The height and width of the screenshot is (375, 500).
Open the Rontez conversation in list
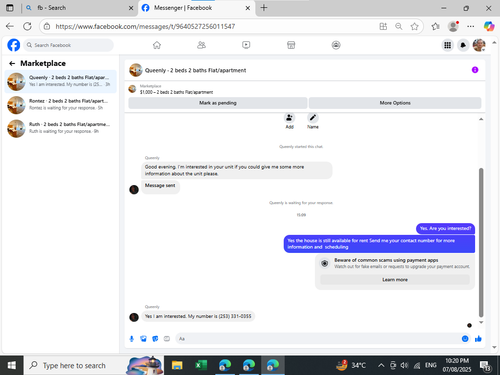(61, 105)
